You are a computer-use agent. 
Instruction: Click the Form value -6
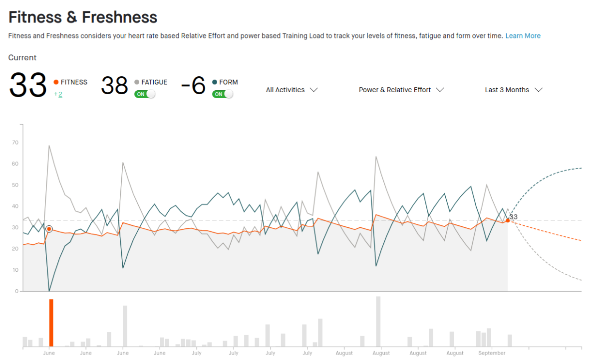pos(193,86)
